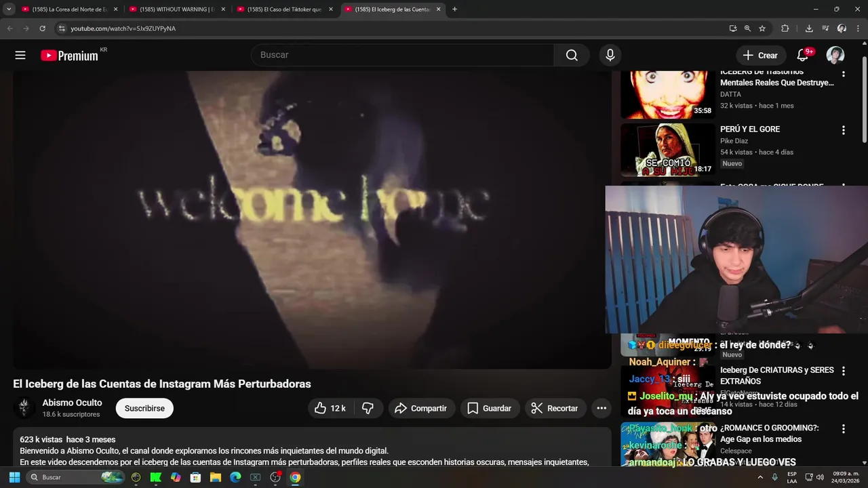
Task: Open Chrome three-dot menu
Action: (858, 28)
